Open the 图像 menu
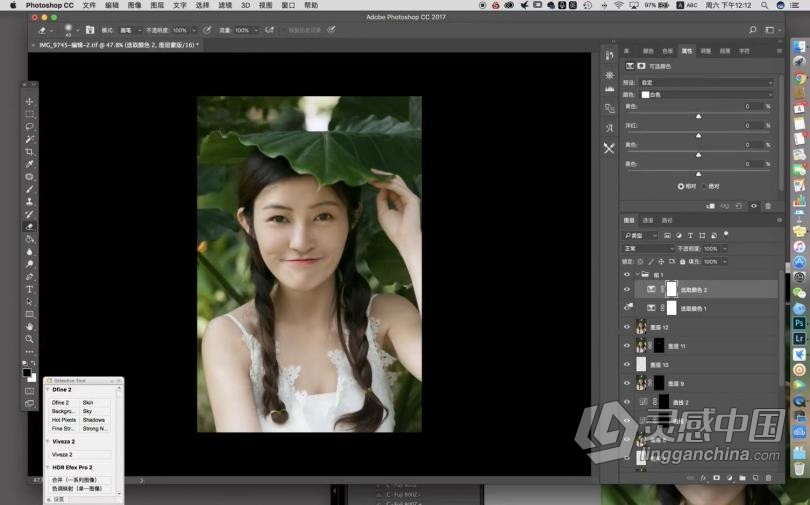This screenshot has width=810, height=505. (134, 5)
